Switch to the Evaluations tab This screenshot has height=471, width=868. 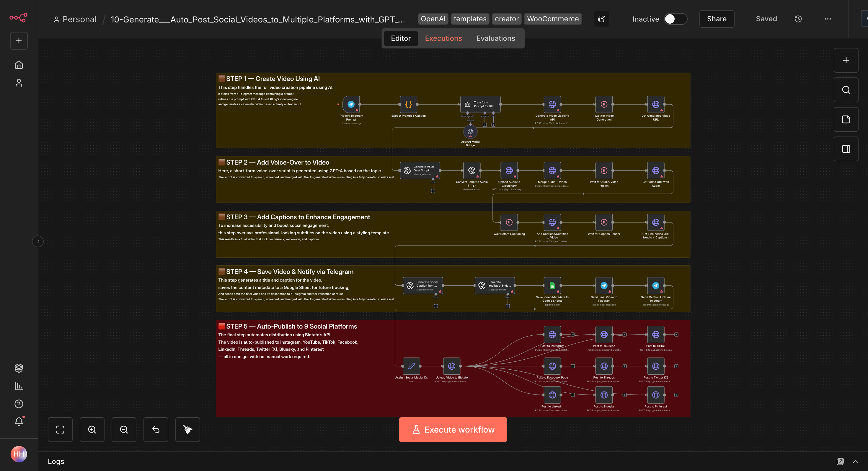click(495, 38)
